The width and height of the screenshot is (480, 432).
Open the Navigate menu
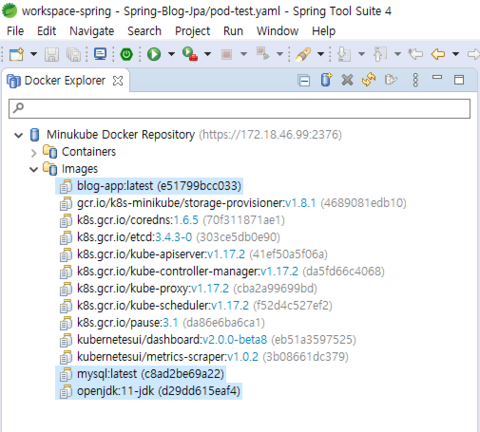(x=92, y=31)
